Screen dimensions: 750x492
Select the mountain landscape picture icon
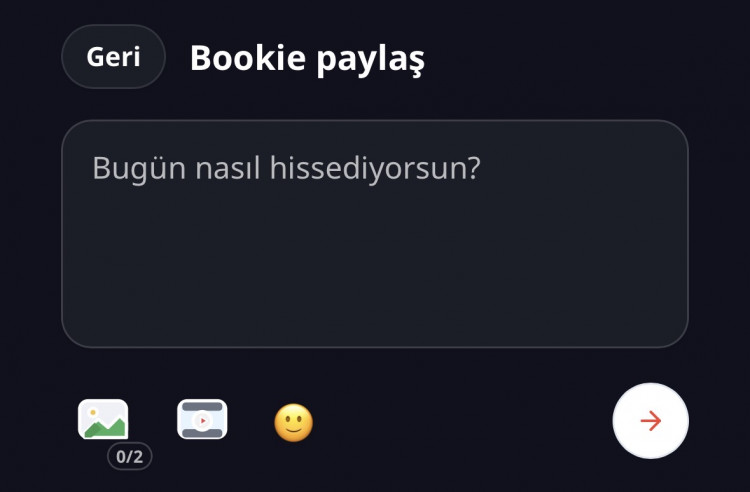(103, 419)
